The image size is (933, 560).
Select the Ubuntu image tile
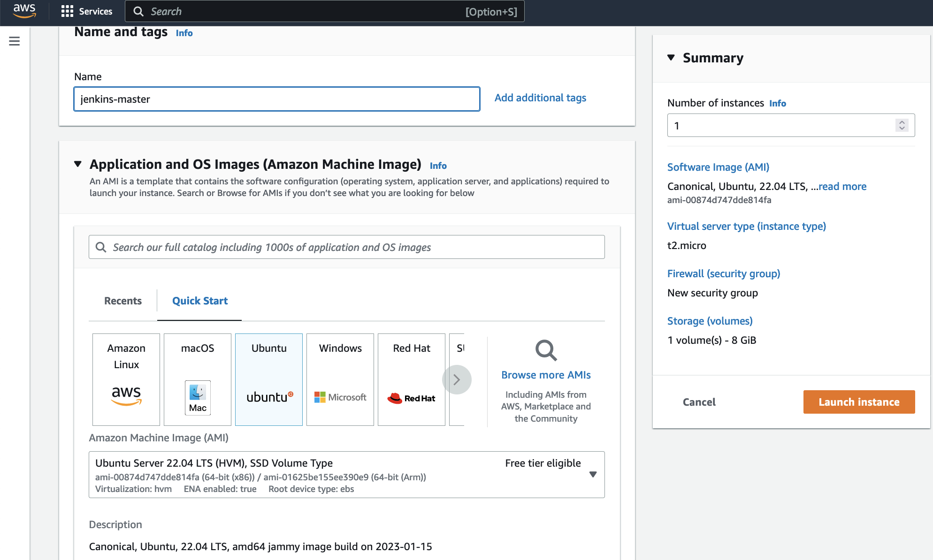[268, 379]
